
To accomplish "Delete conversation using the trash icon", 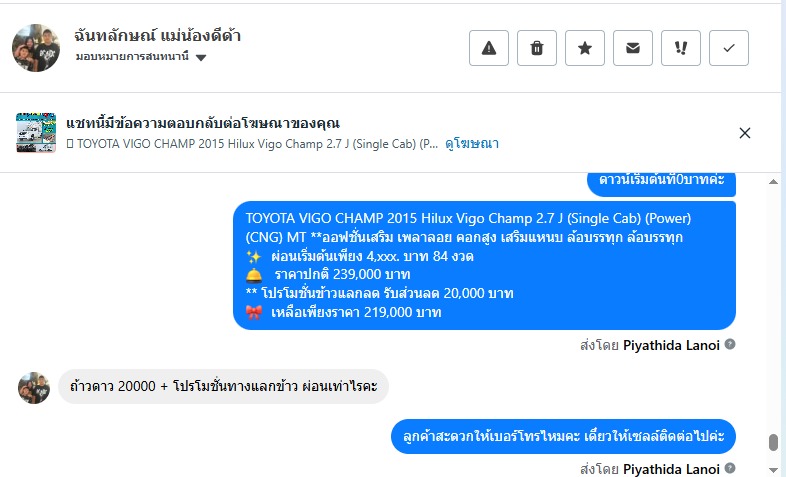I will [x=537, y=48].
